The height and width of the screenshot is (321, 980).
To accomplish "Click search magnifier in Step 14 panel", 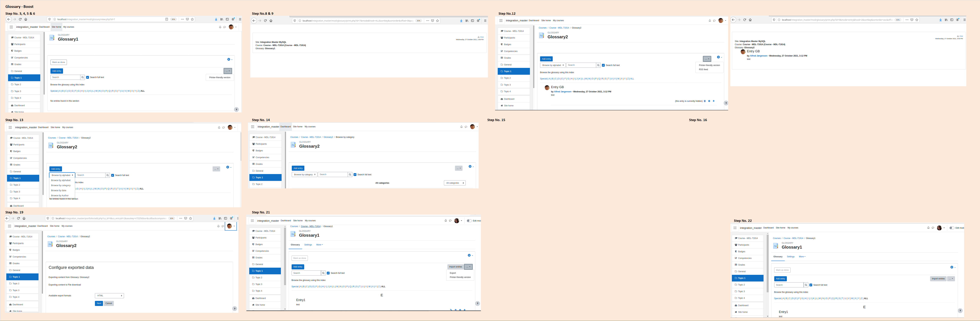I will point(350,174).
